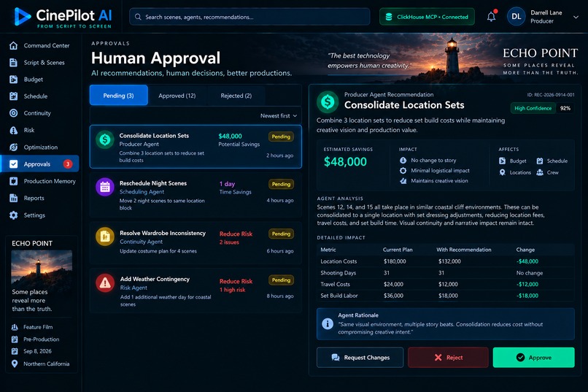Click purple calendar icon of Reschedule Night Scenes
The width and height of the screenshot is (588, 392).
tap(105, 187)
